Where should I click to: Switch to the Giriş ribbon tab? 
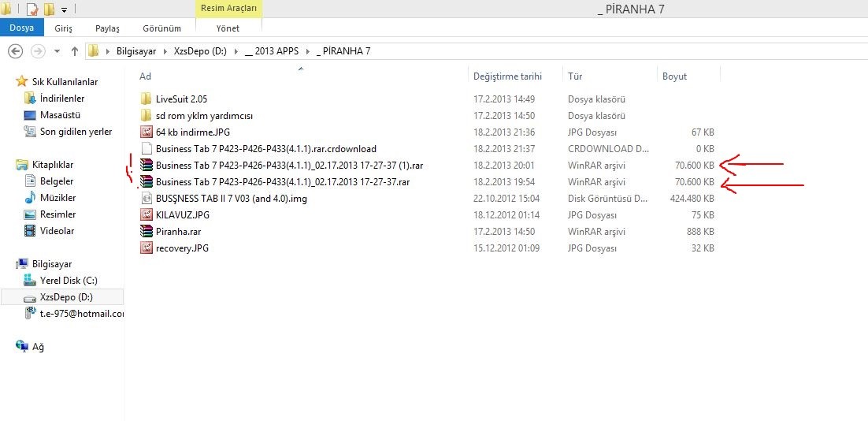63,28
